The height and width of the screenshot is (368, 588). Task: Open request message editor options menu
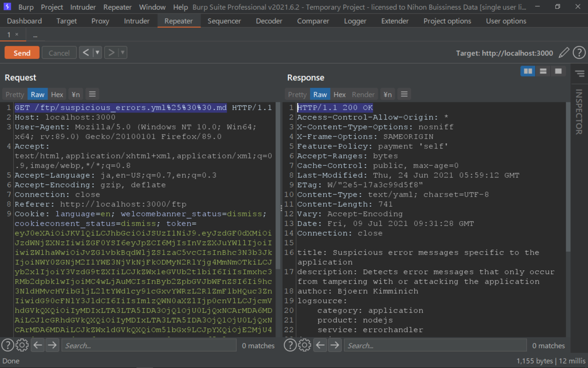click(92, 94)
